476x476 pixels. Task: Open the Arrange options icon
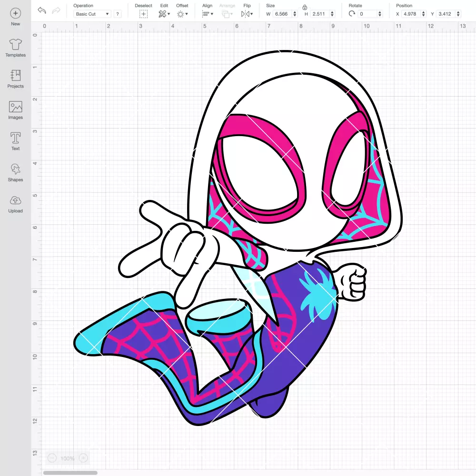pyautogui.click(x=226, y=14)
